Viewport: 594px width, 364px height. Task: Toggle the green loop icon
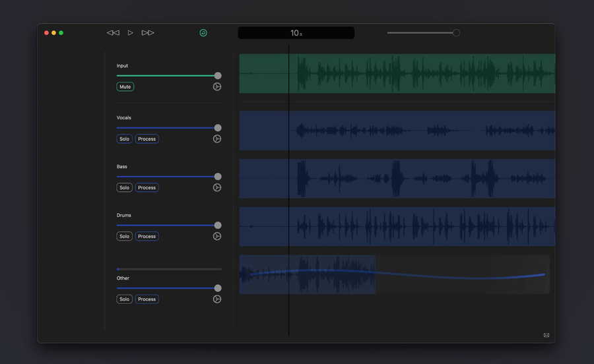(x=203, y=33)
